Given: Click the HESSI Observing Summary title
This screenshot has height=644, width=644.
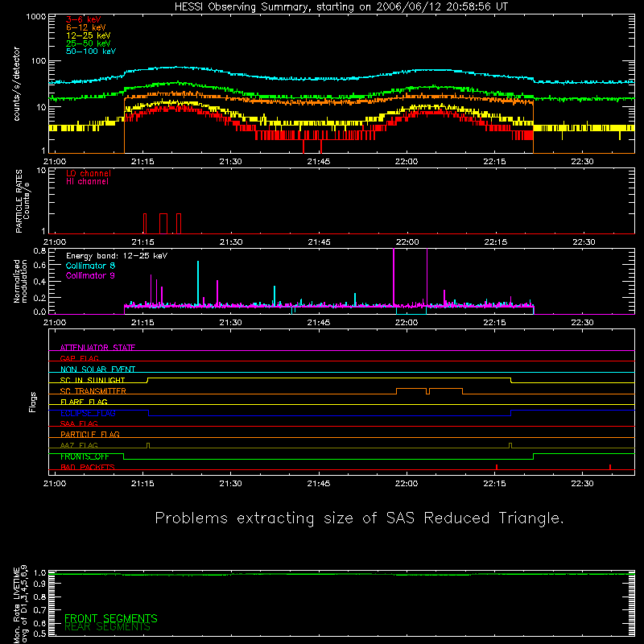Looking at the screenshot, I should [x=341, y=6].
